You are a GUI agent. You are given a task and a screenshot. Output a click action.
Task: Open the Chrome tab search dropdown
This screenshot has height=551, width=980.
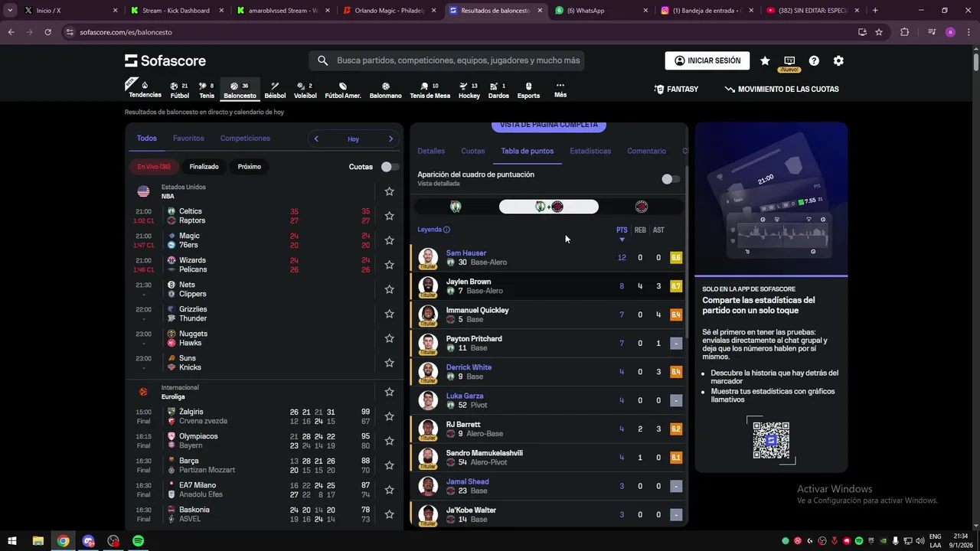(x=10, y=11)
